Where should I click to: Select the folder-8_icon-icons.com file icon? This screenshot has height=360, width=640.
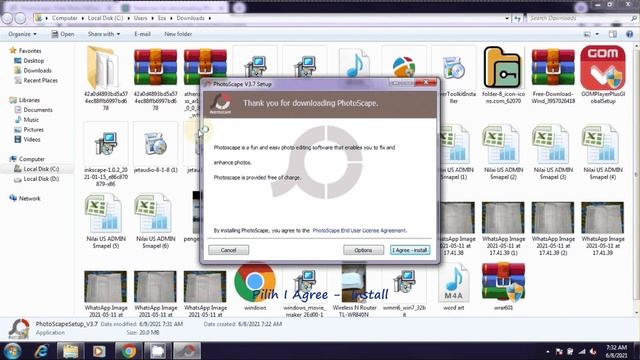(x=503, y=68)
